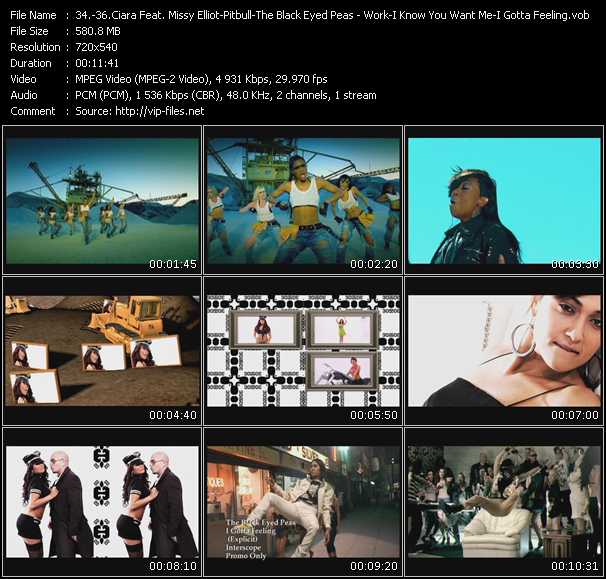The height and width of the screenshot is (579, 606).
Task: Select the cyan background frame at 00:03:30
Action: point(504,200)
